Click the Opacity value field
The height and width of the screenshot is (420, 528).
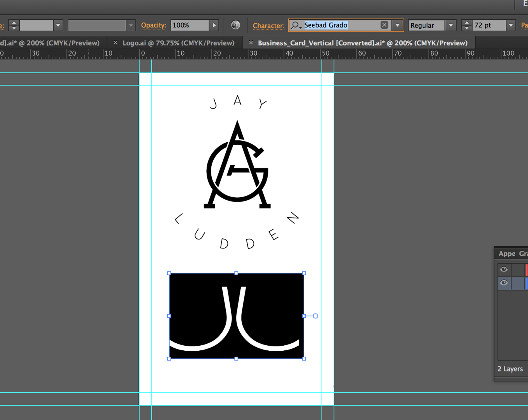[189, 25]
